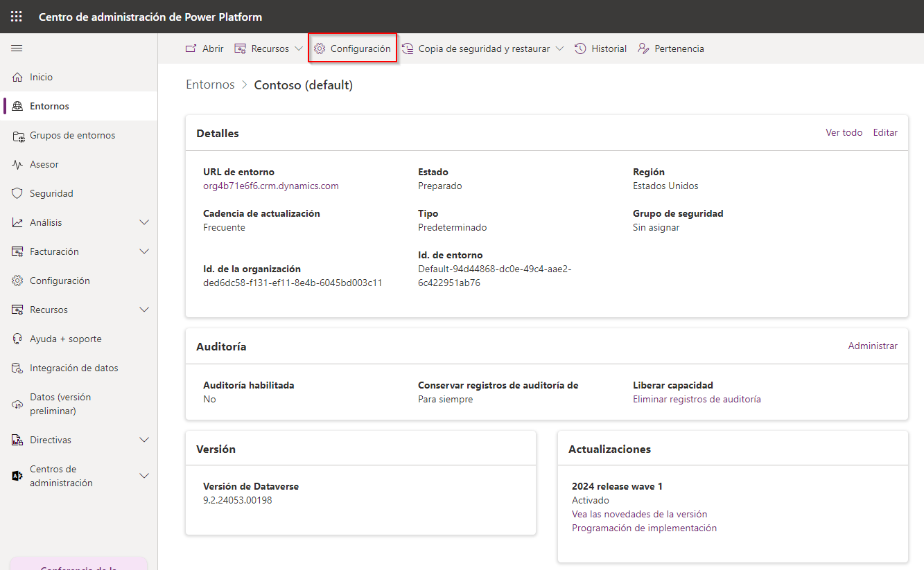924x570 pixels.
Task: Click the Seguridad shield icon
Action: [x=17, y=193]
